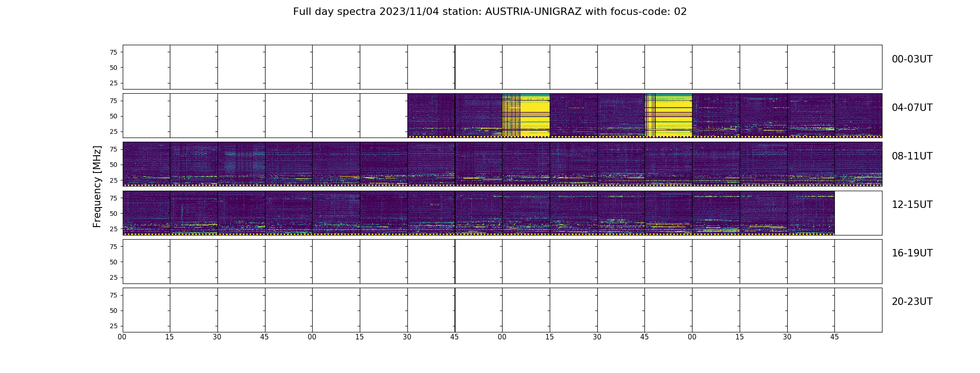Click the leftmost "00" x-axis tick label
980x373 pixels.
pos(122,337)
